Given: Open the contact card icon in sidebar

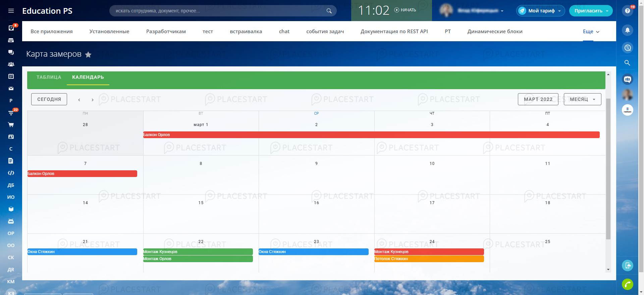Looking at the screenshot, I should tap(11, 137).
